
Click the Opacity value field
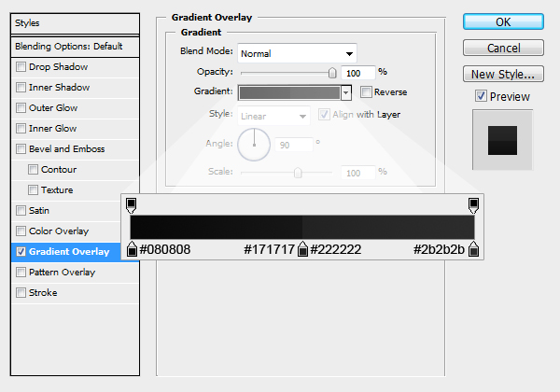357,73
